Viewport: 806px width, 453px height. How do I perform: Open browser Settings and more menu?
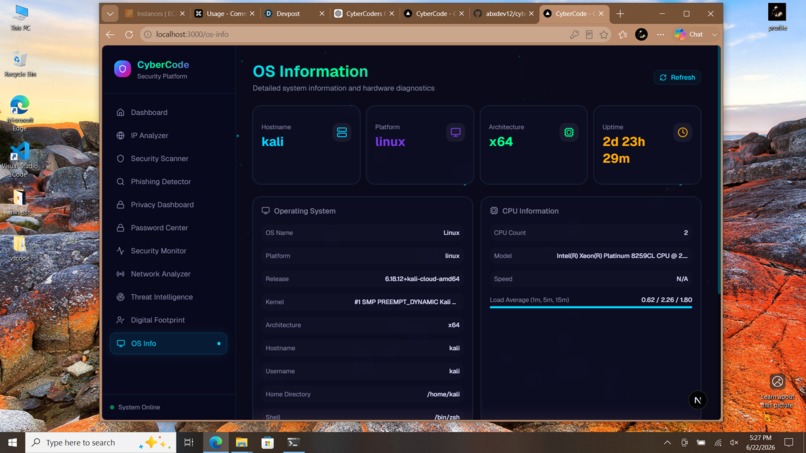[661, 34]
